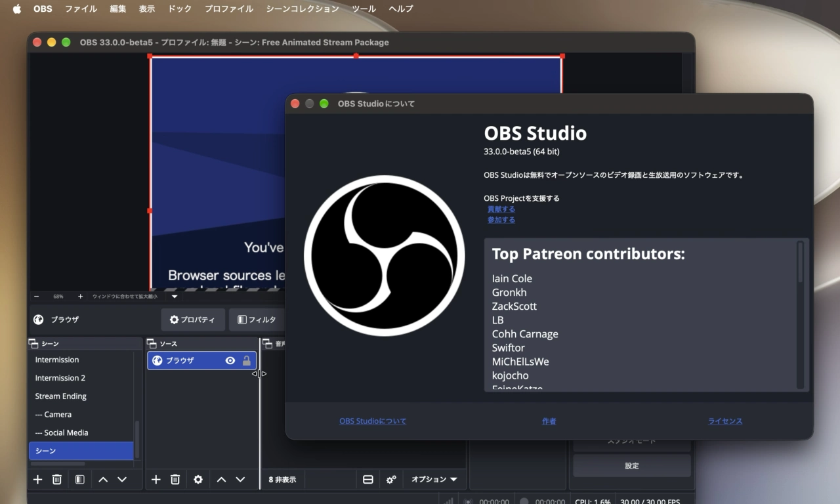
Task: Click the scenes dock panel icon
Action: pyautogui.click(x=33, y=344)
